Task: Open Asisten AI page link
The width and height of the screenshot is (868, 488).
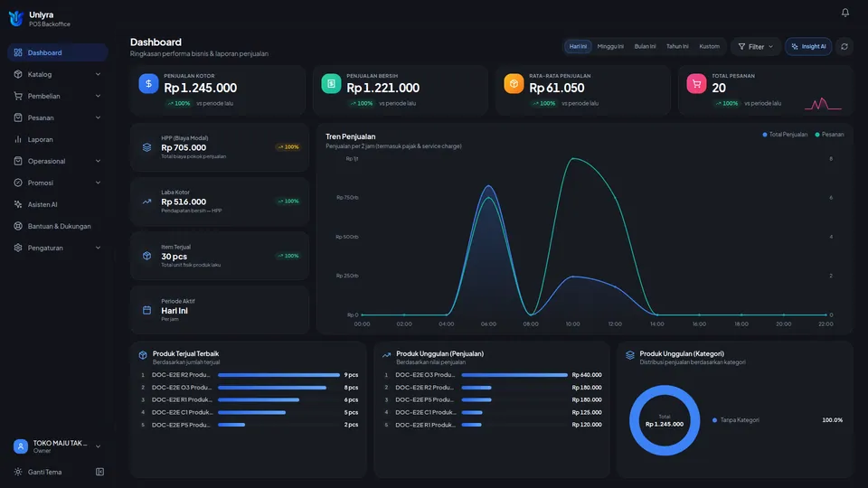Action: pos(58,204)
